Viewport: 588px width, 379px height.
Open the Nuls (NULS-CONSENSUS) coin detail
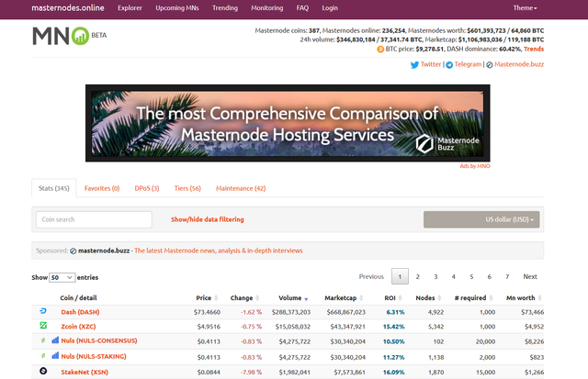[99, 340]
